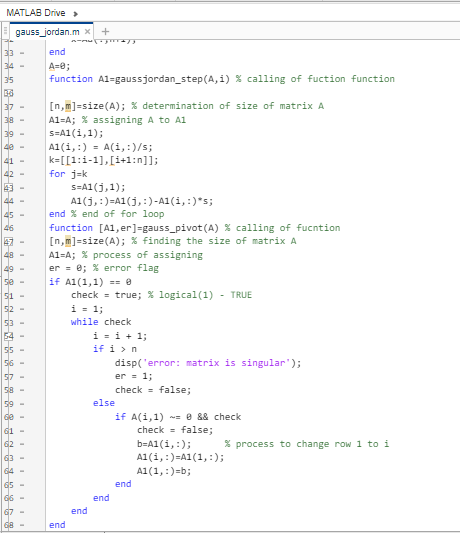
Task: Click highlighted variable m on line 47
Action: 68,241
